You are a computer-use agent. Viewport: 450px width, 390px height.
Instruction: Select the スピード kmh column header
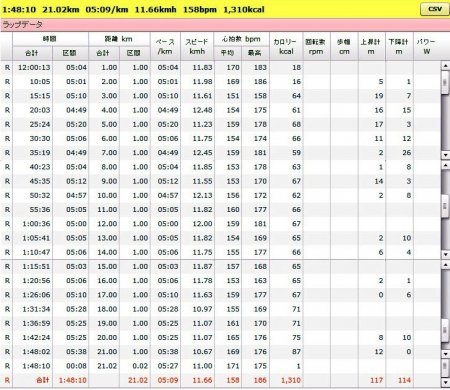point(197,47)
